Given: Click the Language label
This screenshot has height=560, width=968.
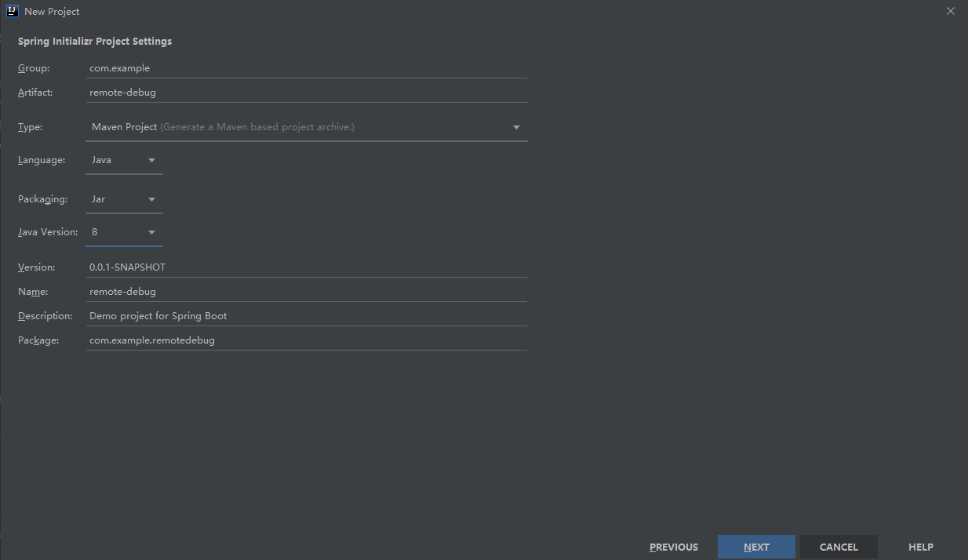Looking at the screenshot, I should click(x=42, y=160).
